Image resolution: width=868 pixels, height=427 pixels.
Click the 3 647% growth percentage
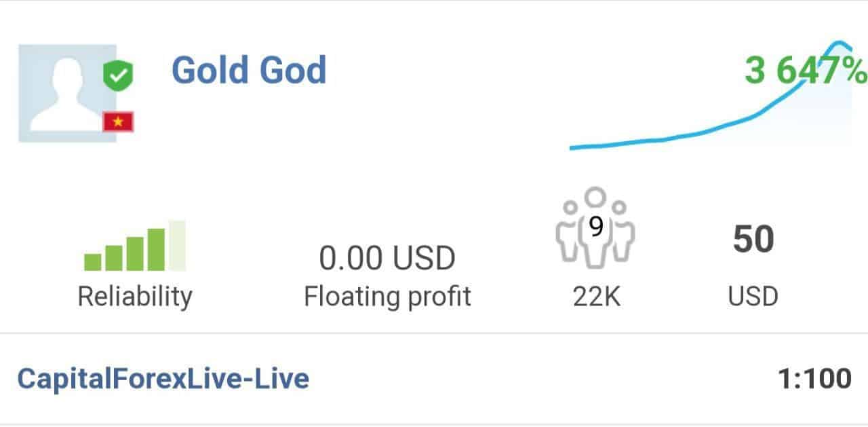(805, 71)
